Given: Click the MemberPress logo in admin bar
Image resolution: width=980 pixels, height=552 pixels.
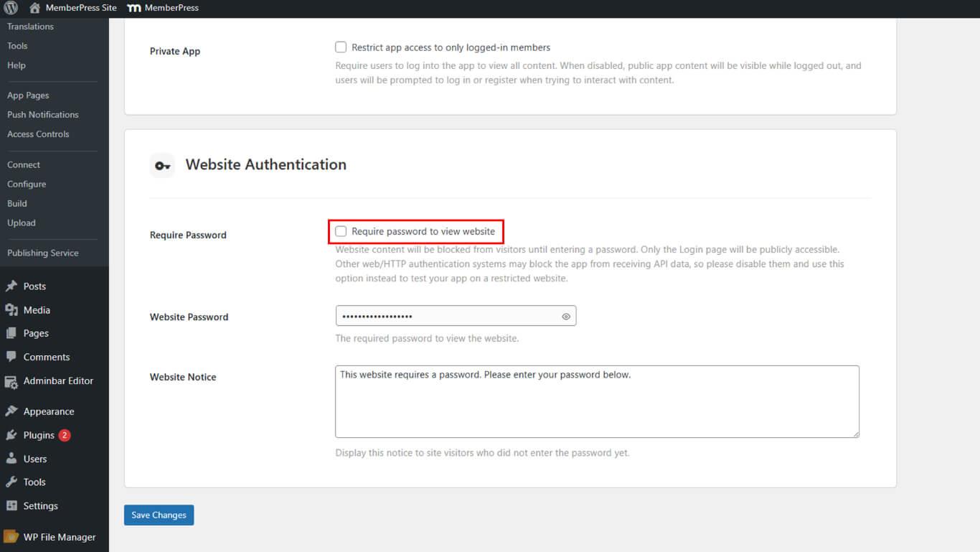Looking at the screenshot, I should pyautogui.click(x=133, y=8).
